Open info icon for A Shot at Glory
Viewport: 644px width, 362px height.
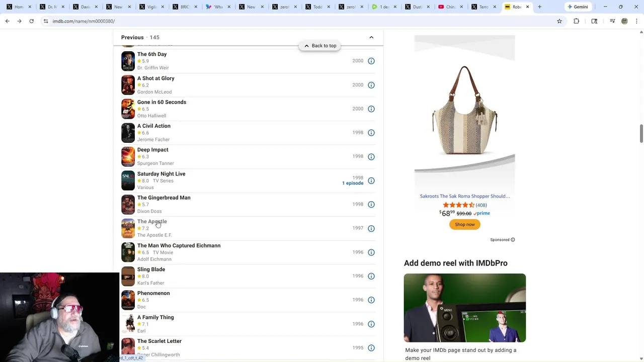371,85
